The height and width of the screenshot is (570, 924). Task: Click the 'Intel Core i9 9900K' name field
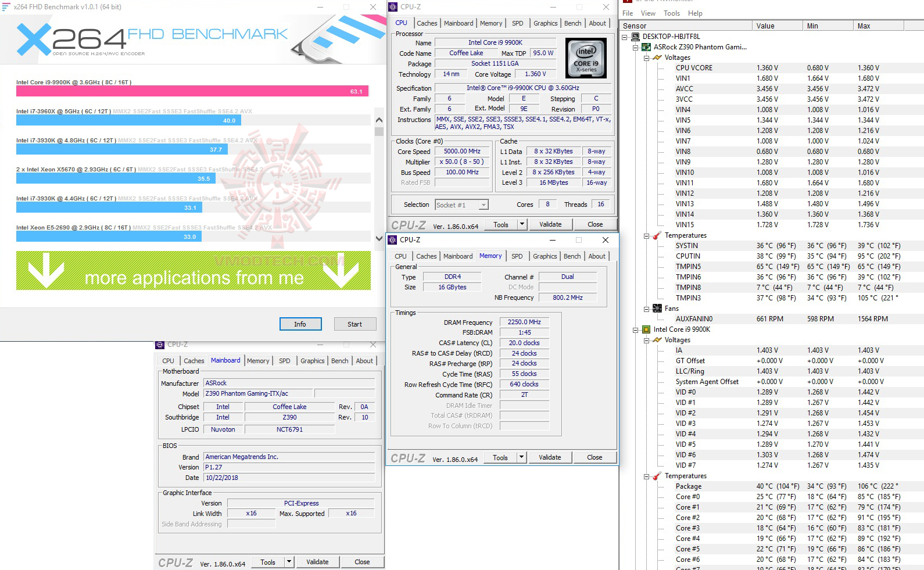(x=495, y=42)
